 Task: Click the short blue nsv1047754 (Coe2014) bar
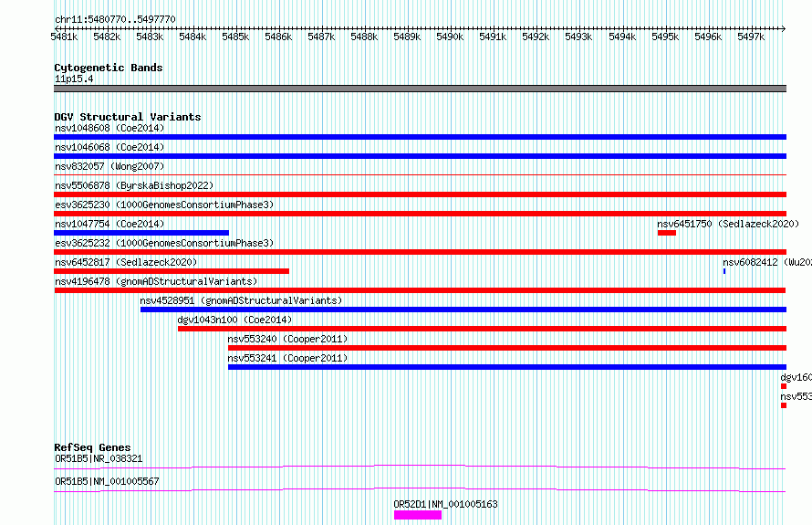(x=141, y=233)
